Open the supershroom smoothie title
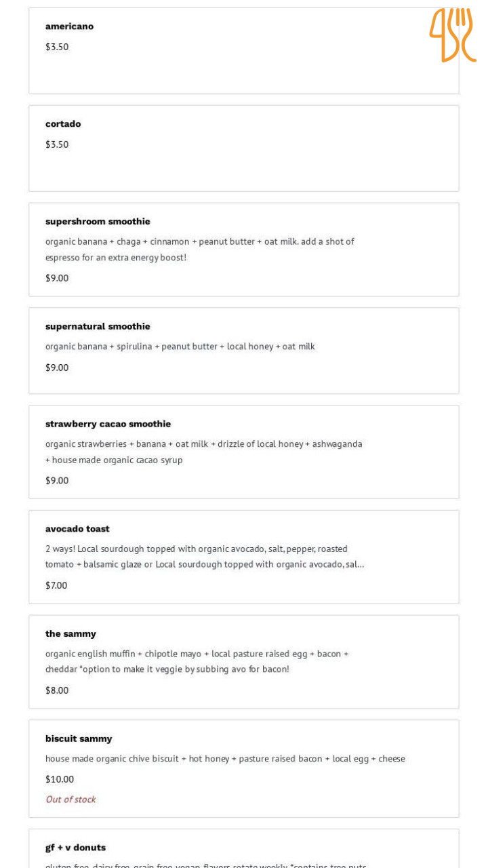The height and width of the screenshot is (868, 488). pyautogui.click(x=98, y=222)
